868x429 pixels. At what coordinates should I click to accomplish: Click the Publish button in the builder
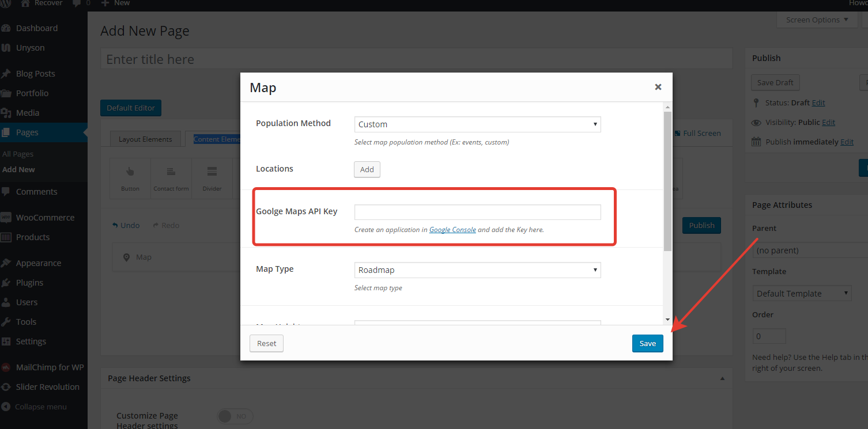tap(701, 225)
